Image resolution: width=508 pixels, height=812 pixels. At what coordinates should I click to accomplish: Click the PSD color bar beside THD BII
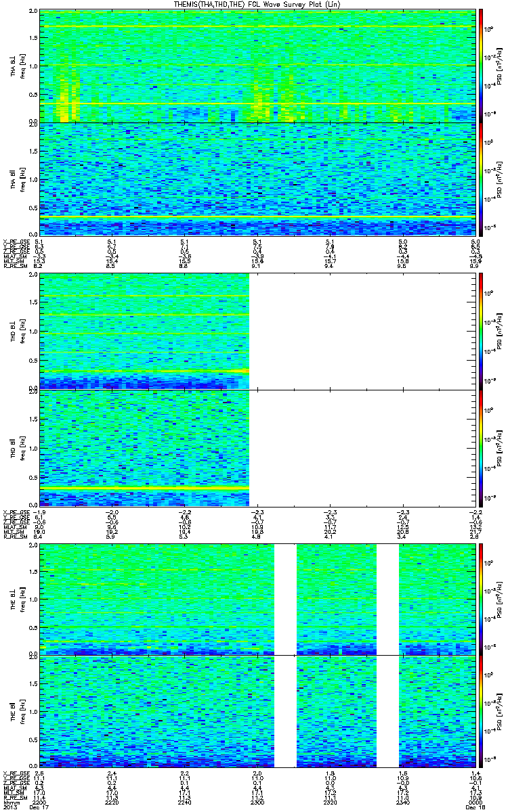(481, 447)
